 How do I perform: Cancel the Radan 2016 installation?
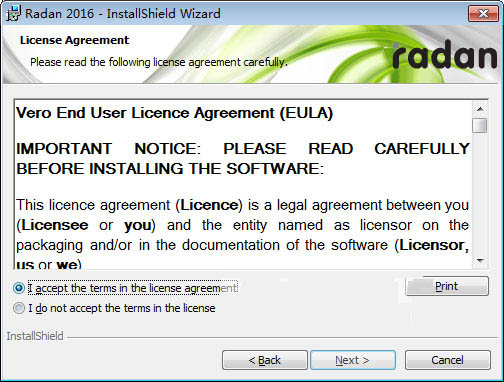tap(447, 360)
